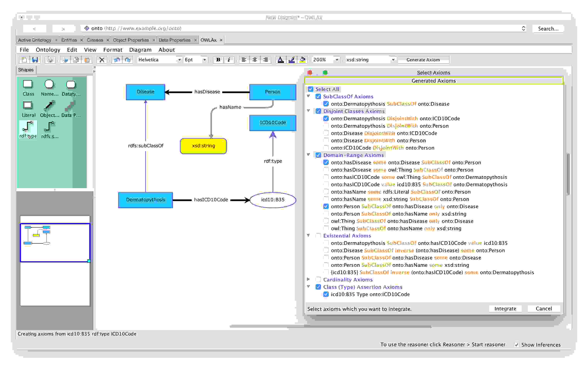Toggle bold text formatting

point(218,60)
